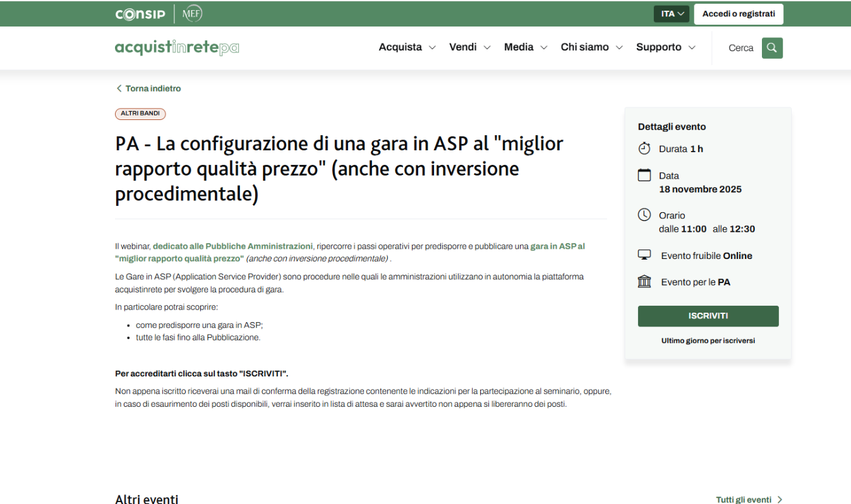Go back via Torna indietro link
Viewport: 851px width, 504px height.
point(148,88)
